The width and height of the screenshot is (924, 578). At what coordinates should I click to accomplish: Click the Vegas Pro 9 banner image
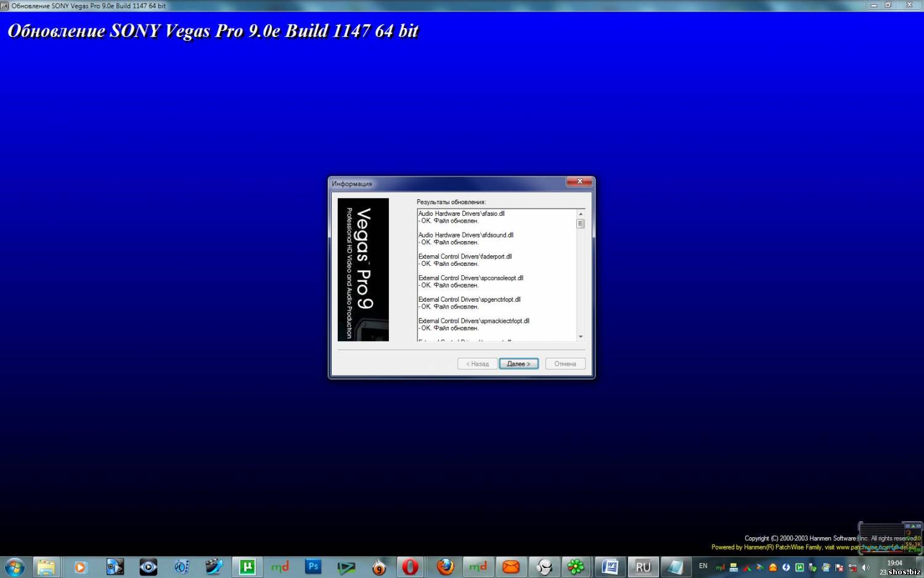point(363,270)
